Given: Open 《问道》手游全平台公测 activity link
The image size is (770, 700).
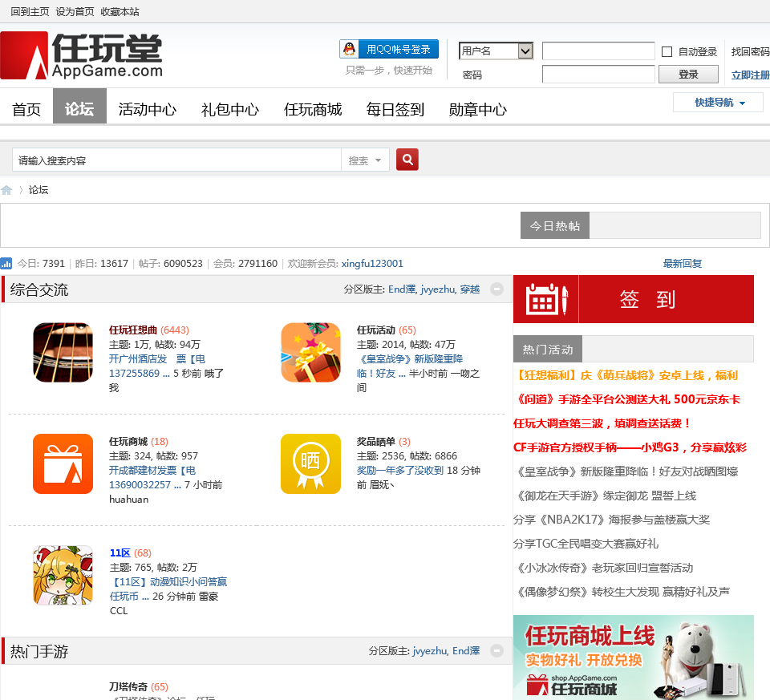Looking at the screenshot, I should (x=626, y=399).
